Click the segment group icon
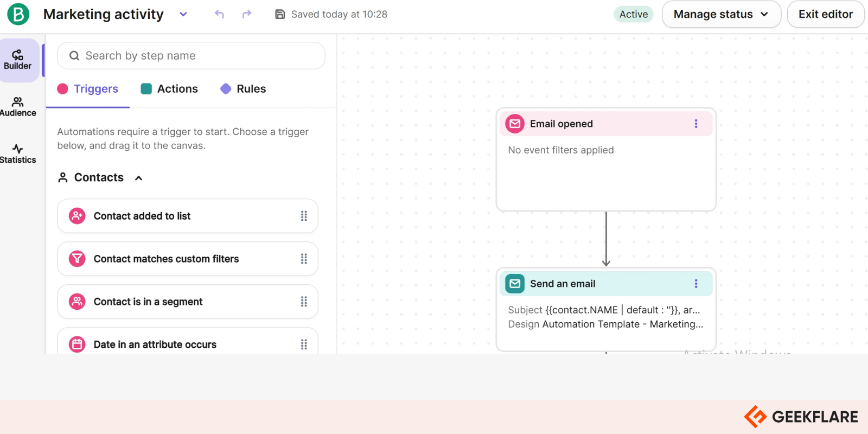The height and width of the screenshot is (434, 868). click(x=77, y=302)
